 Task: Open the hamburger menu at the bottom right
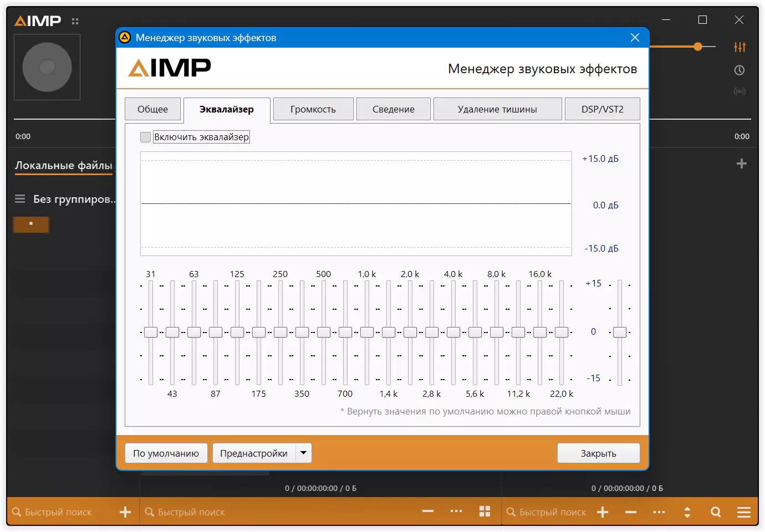click(744, 512)
